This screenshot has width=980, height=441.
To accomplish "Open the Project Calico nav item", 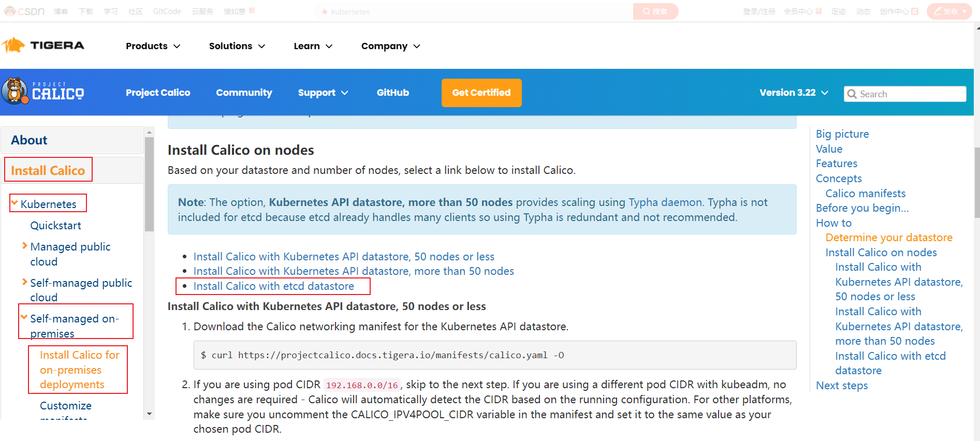I will point(158,93).
